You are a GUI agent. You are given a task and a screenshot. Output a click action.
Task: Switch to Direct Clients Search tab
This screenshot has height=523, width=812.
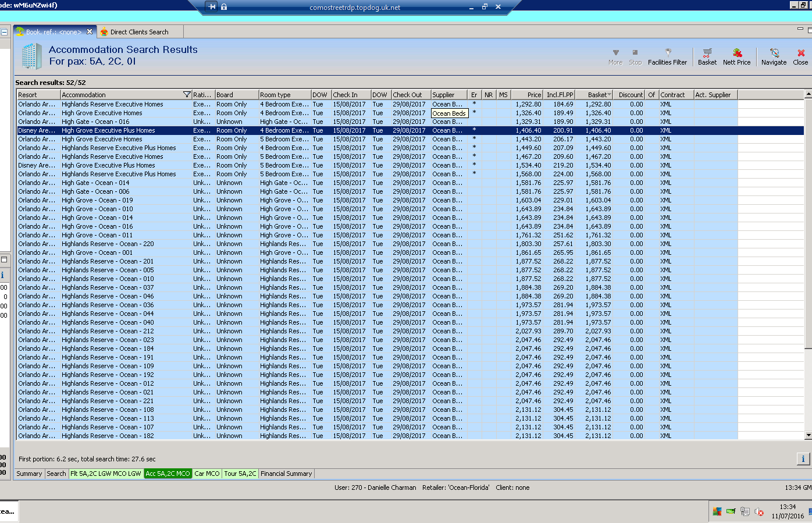[139, 32]
